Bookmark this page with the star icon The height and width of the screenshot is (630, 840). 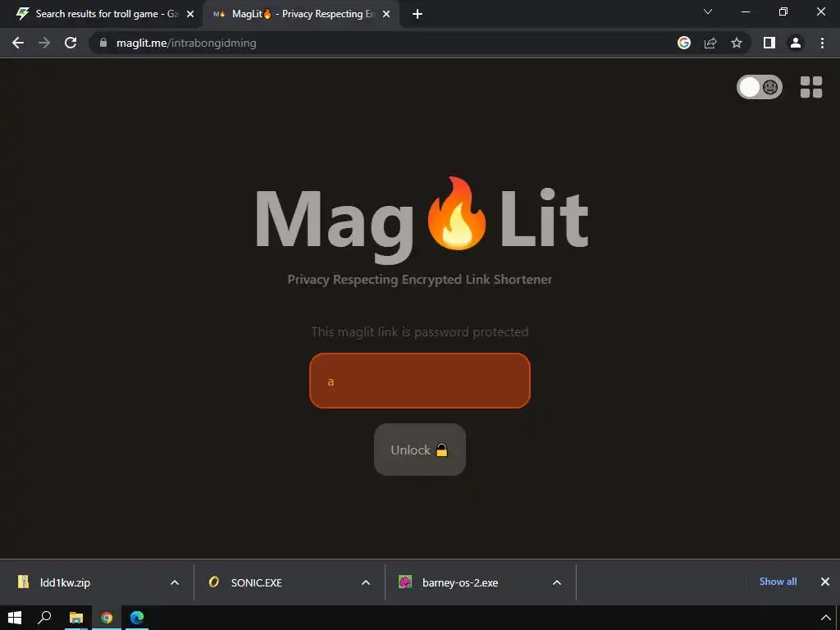(737, 43)
